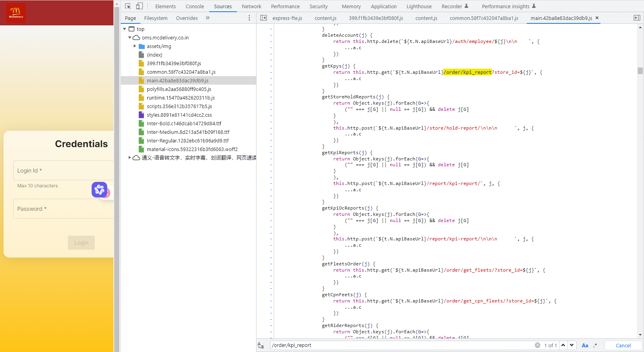The height and width of the screenshot is (352, 644).
Task: Switch to the Network tab
Action: [251, 7]
